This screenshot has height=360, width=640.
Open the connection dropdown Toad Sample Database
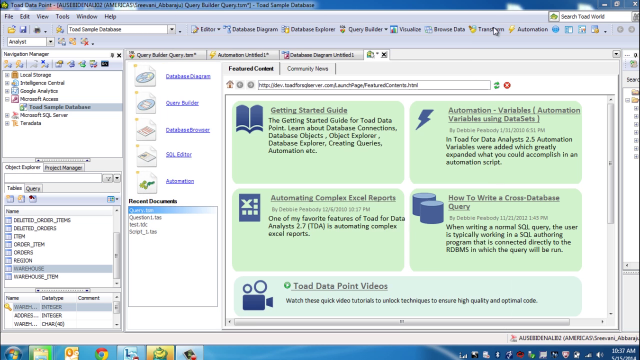pos(172,29)
